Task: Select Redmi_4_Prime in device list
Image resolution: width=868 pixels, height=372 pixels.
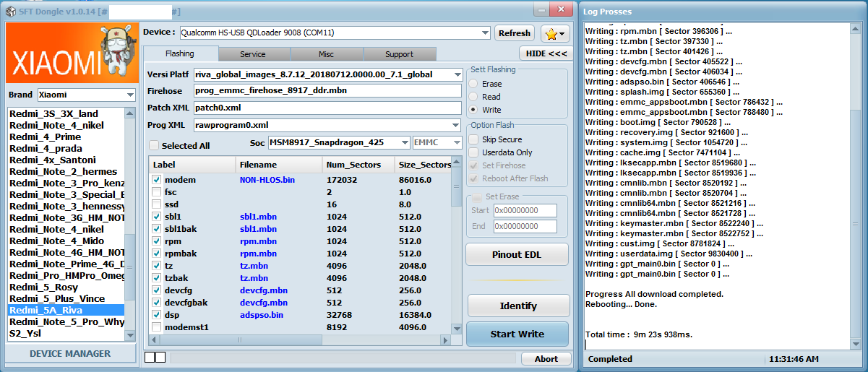Action: (66, 137)
